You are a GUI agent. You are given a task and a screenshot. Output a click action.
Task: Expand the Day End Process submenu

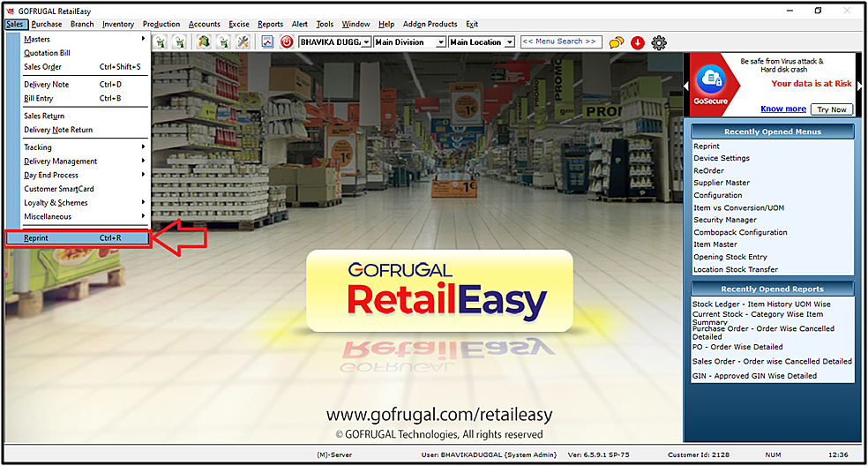pyautogui.click(x=85, y=175)
